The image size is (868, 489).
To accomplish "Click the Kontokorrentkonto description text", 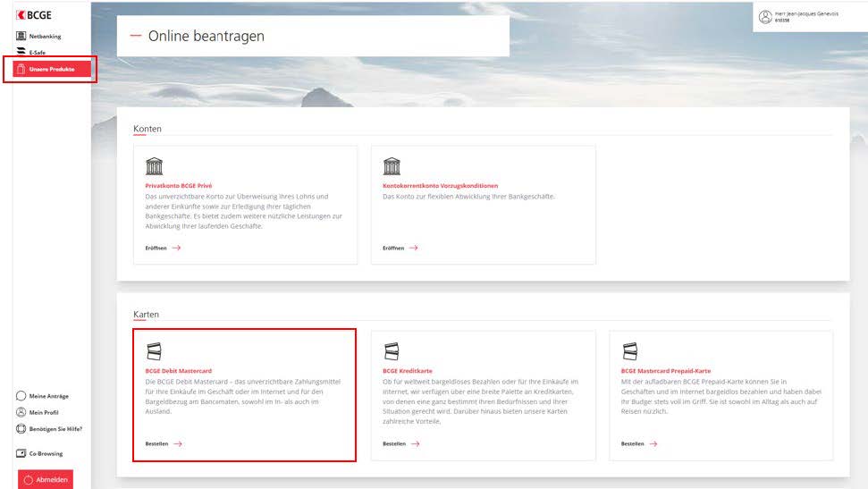I will pyautogui.click(x=468, y=197).
